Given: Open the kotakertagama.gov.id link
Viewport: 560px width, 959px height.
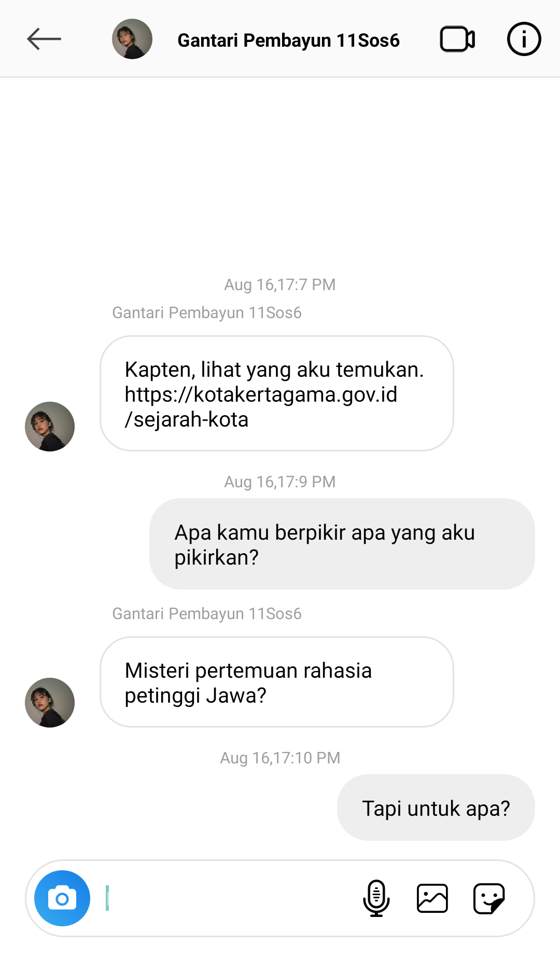Looking at the screenshot, I should [261, 407].
